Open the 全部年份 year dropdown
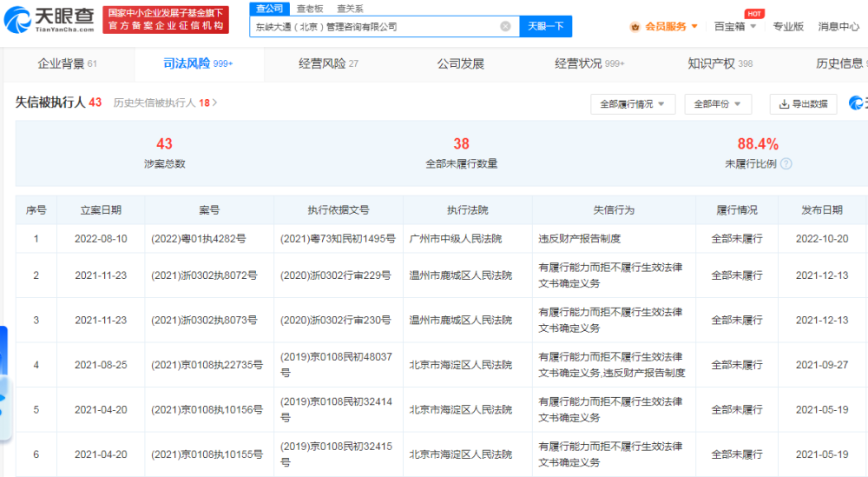This screenshot has height=477, width=868. tap(718, 104)
